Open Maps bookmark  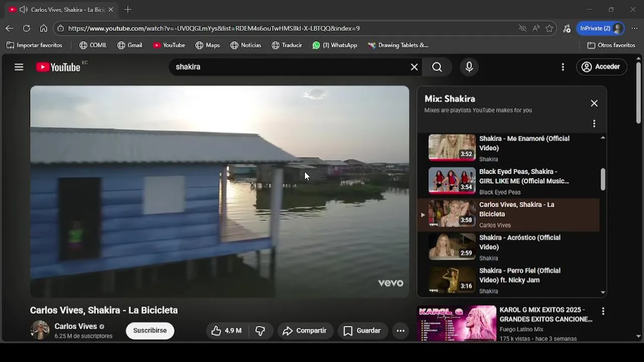coord(208,45)
